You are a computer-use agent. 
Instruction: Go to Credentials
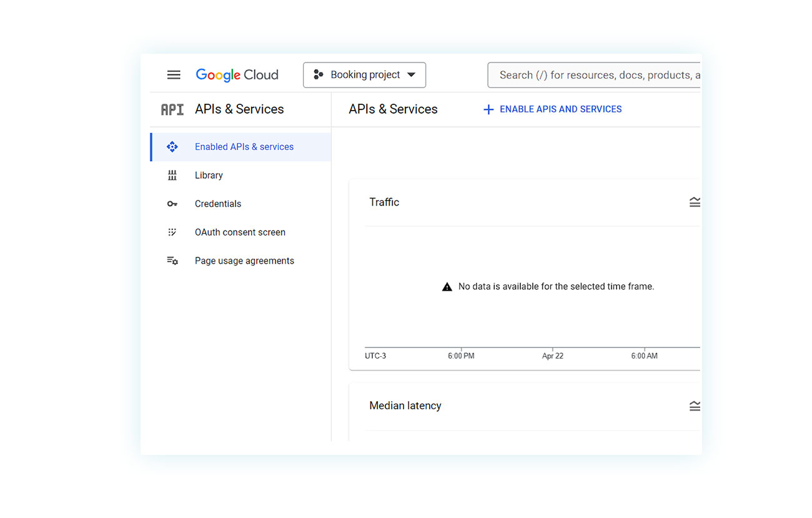pyautogui.click(x=240, y=204)
